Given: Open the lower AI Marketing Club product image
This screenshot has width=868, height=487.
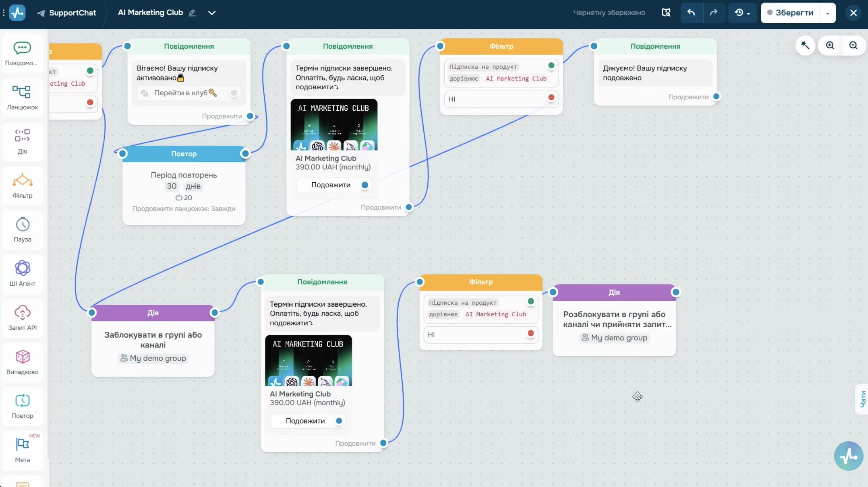Looking at the screenshot, I should point(309,360).
